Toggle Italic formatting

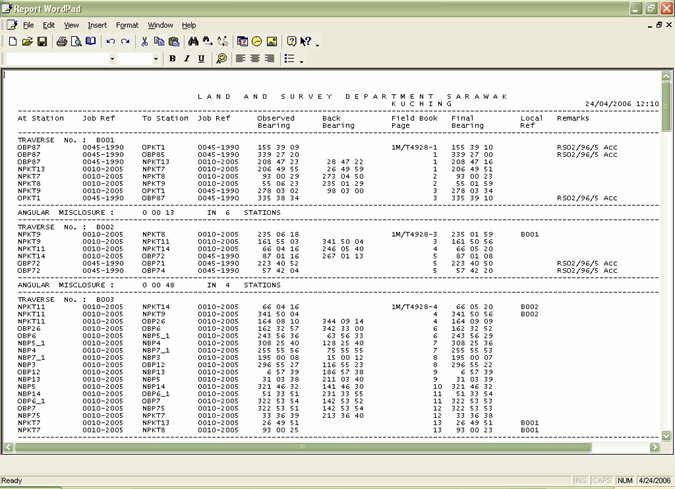186,59
